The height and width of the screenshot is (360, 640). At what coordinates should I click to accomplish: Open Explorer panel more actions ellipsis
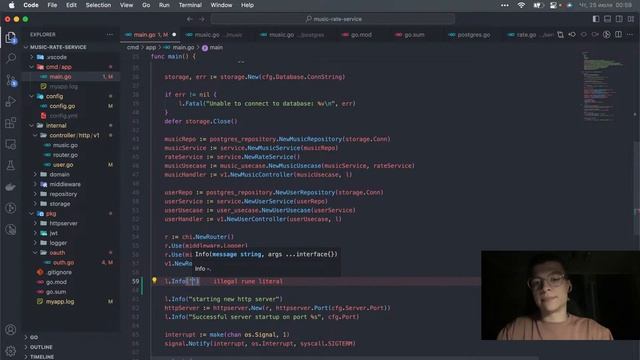tap(109, 35)
